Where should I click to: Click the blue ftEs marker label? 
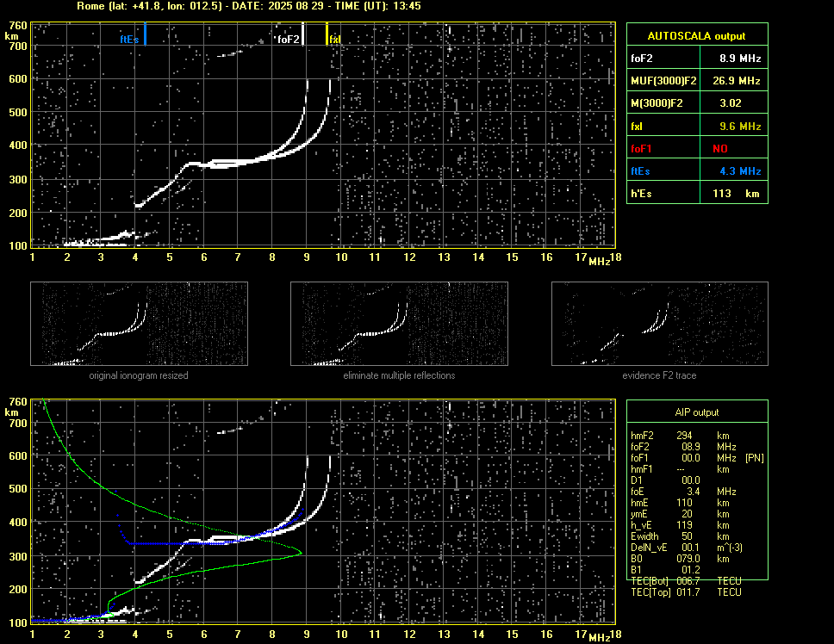pyautogui.click(x=129, y=40)
